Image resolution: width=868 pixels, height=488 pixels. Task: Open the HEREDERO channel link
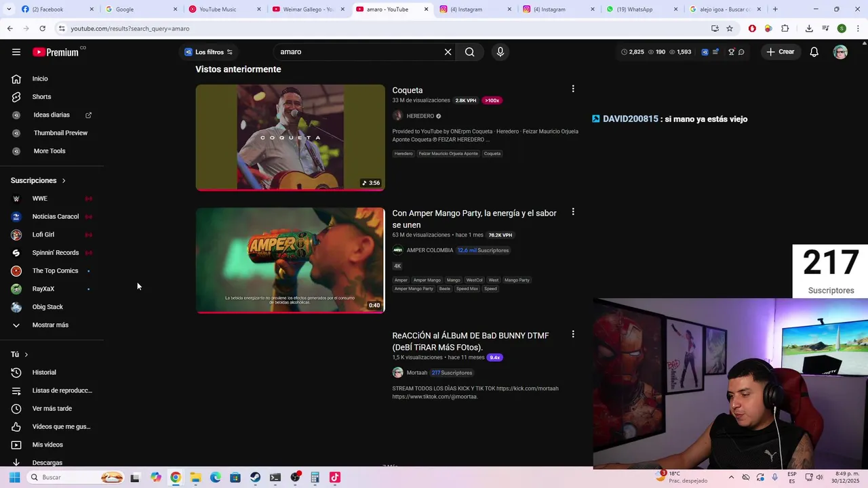[x=420, y=116]
